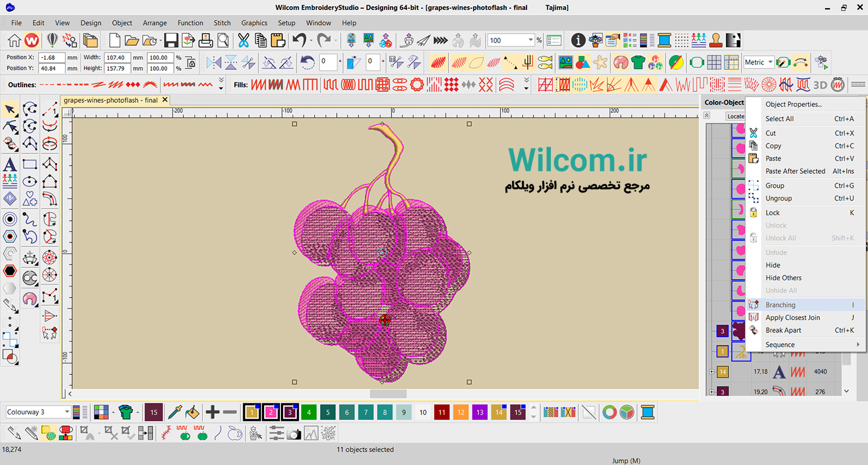Screen dimensions: 868x465
Task: Open the Stitch menu
Action: pos(222,23)
